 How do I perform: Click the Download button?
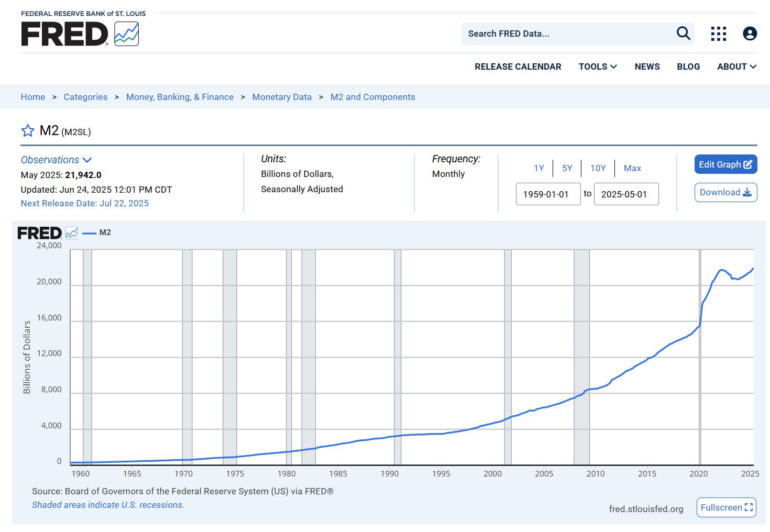point(726,192)
